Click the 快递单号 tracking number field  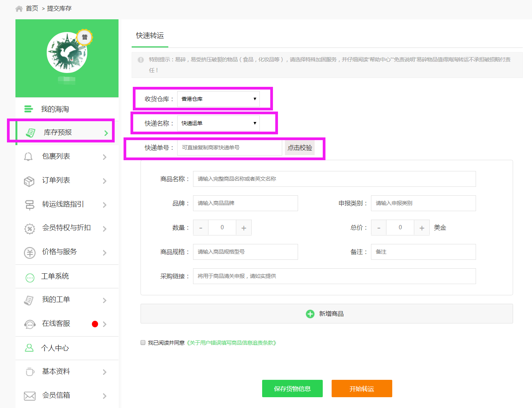230,147
